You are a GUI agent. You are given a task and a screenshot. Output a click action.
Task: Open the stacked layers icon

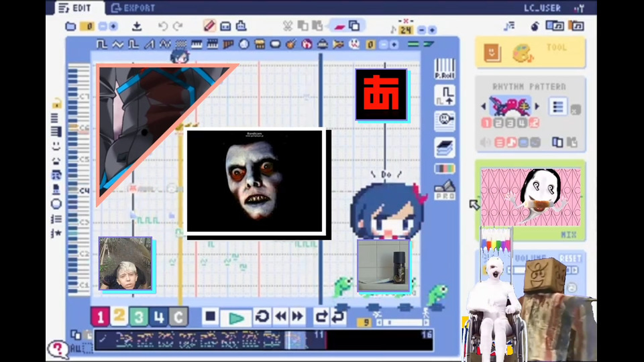[444, 147]
